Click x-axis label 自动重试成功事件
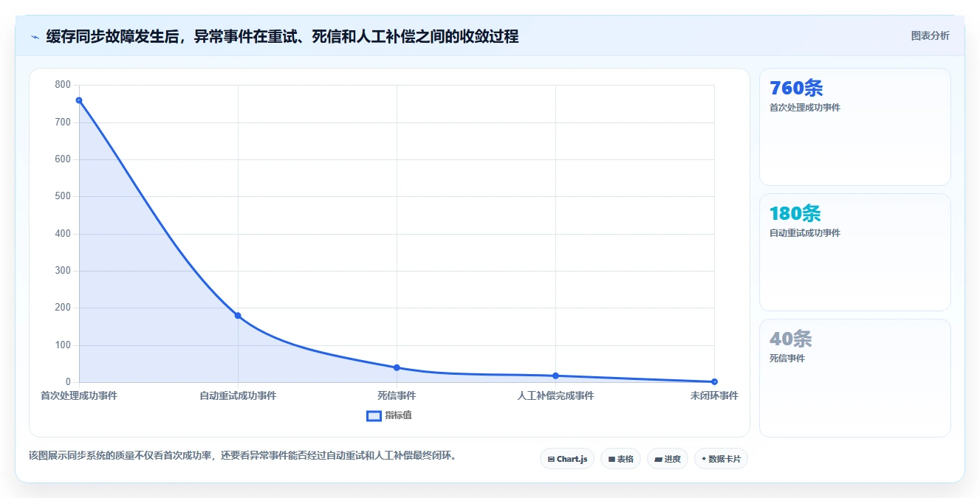 tap(238, 395)
